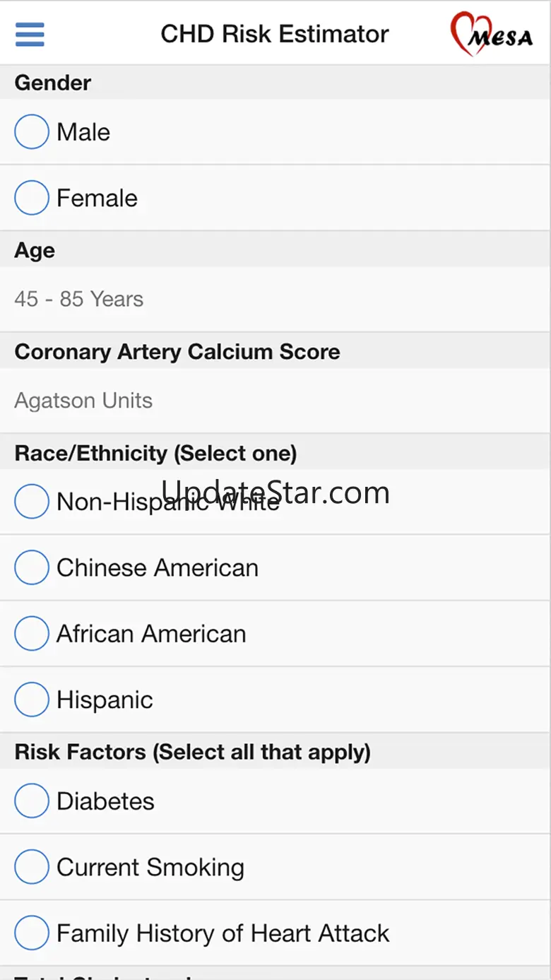Click the Gender section header
The width and height of the screenshot is (551, 980).
(53, 83)
